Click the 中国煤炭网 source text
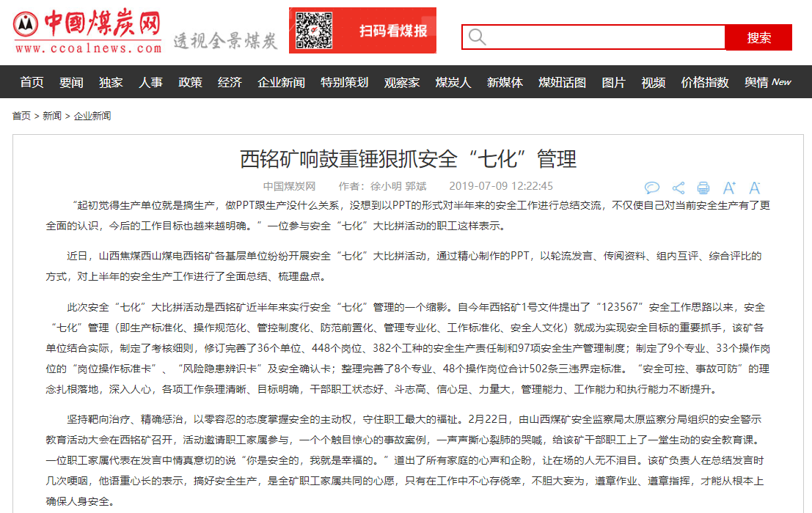This screenshot has width=812, height=513. (289, 186)
